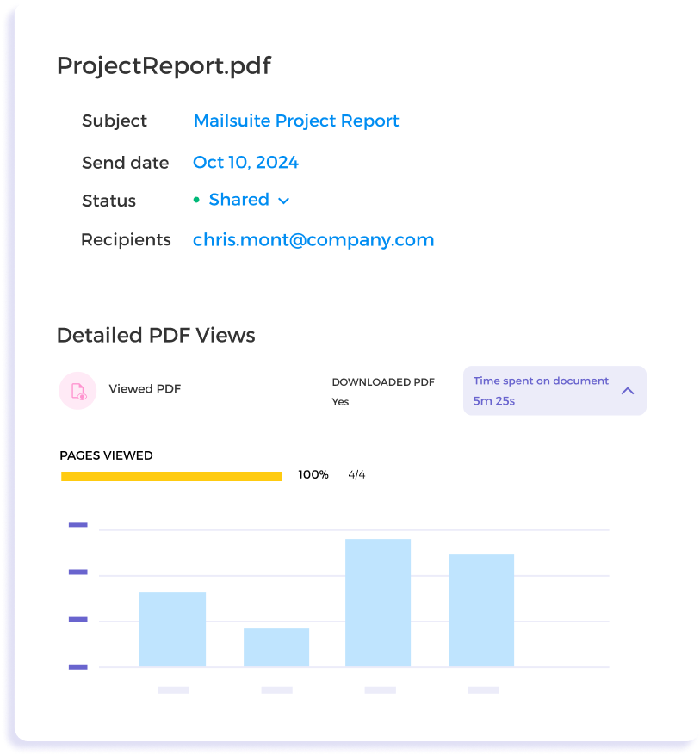700x755 pixels.
Task: Click the 4/4 pages viewed count
Action: click(x=356, y=474)
